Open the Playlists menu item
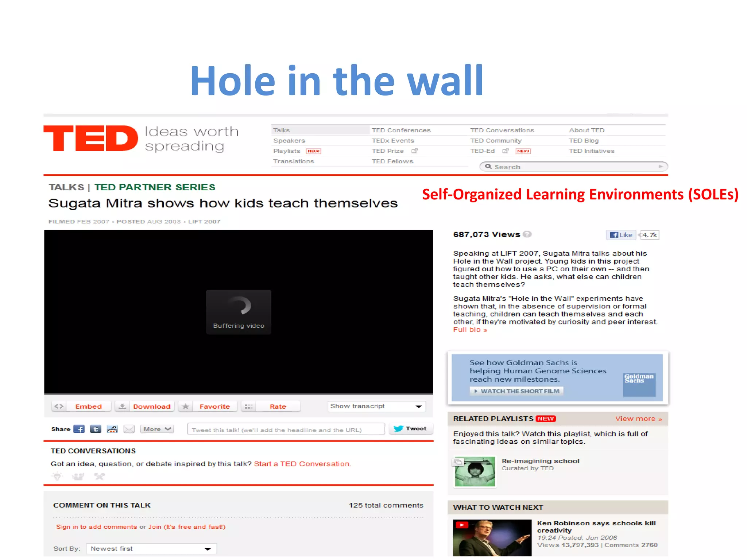 (x=287, y=151)
